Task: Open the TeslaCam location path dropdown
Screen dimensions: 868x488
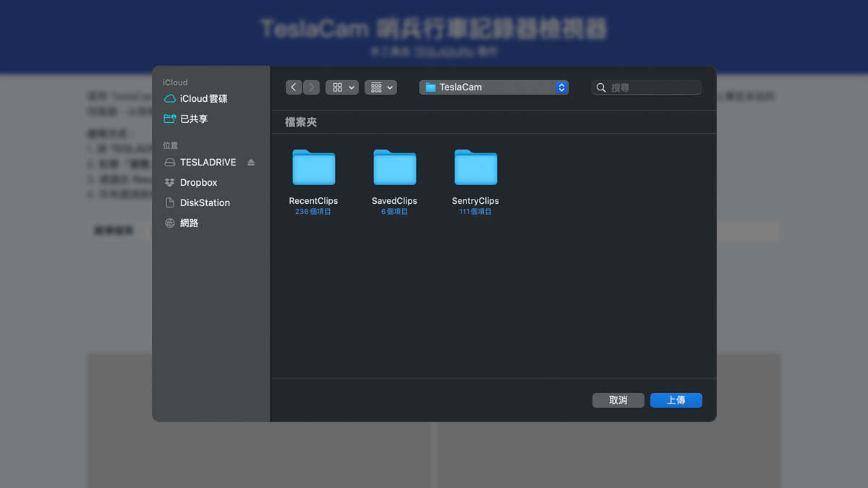Action: tap(494, 87)
